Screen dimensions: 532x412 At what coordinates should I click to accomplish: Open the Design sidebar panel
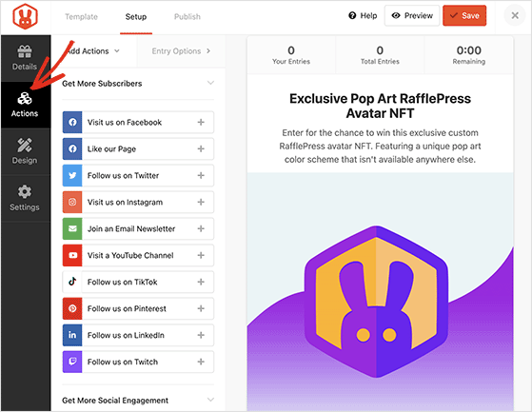pyautogui.click(x=25, y=151)
